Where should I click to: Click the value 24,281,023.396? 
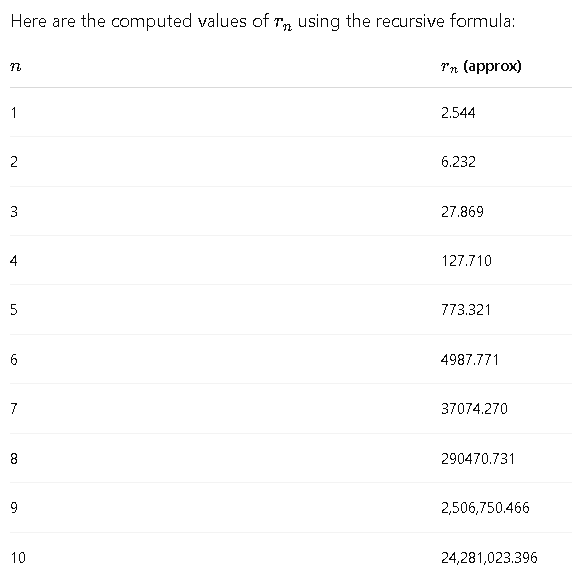point(489,557)
